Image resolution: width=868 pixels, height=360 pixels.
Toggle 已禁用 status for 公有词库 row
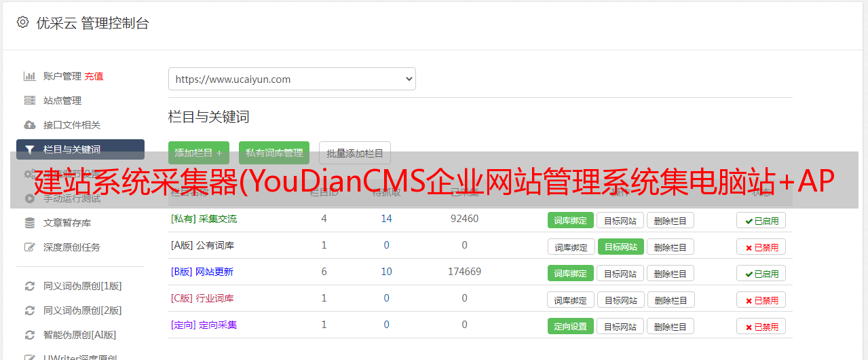point(761,247)
